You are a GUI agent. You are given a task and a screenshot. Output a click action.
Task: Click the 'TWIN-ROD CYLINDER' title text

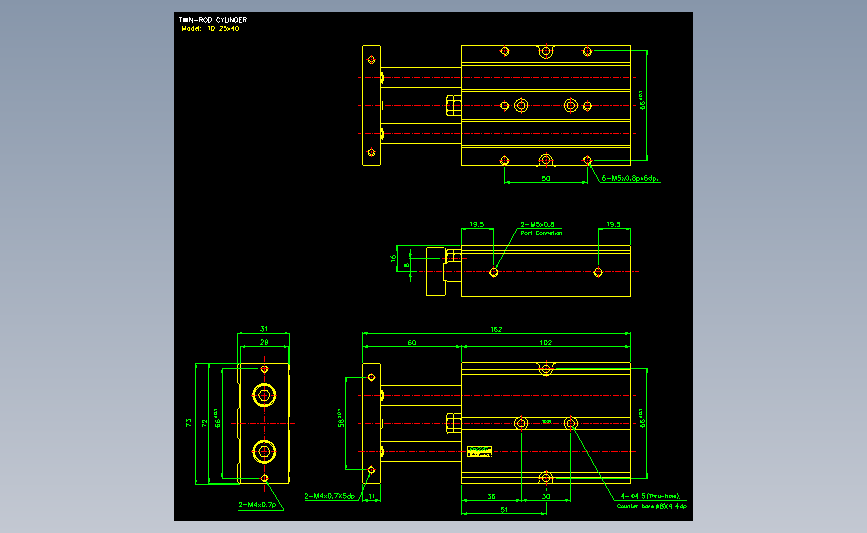(x=213, y=20)
